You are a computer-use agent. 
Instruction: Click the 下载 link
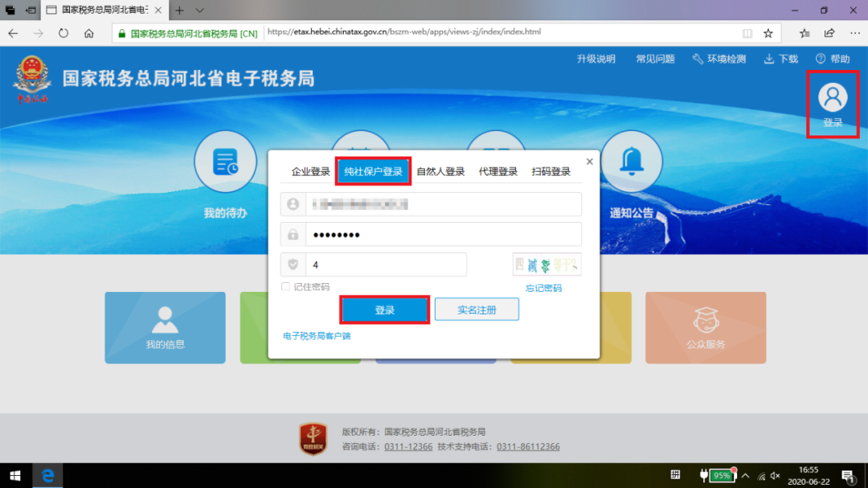[781, 59]
